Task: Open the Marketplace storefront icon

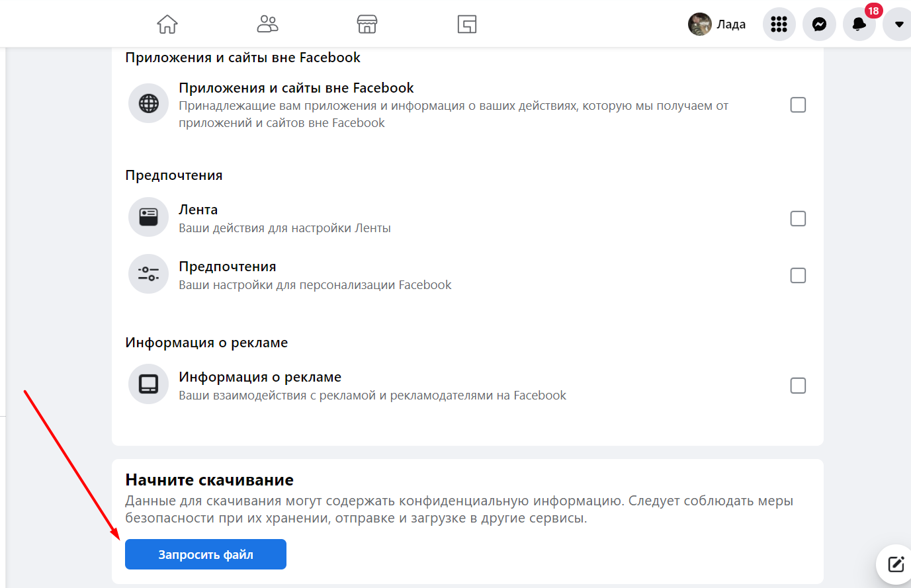Action: click(367, 24)
